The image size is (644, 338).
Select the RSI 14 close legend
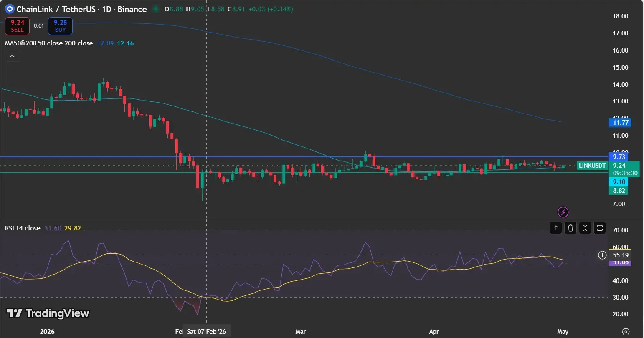click(x=23, y=228)
